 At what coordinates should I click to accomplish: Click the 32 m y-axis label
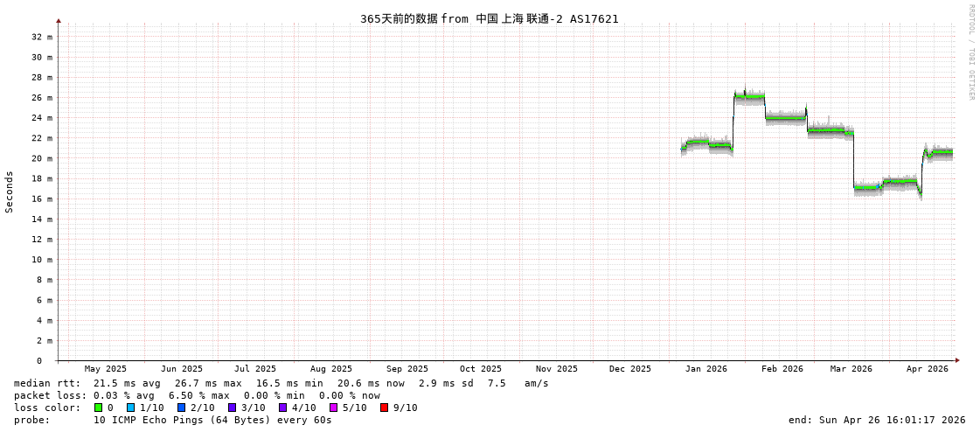[42, 37]
